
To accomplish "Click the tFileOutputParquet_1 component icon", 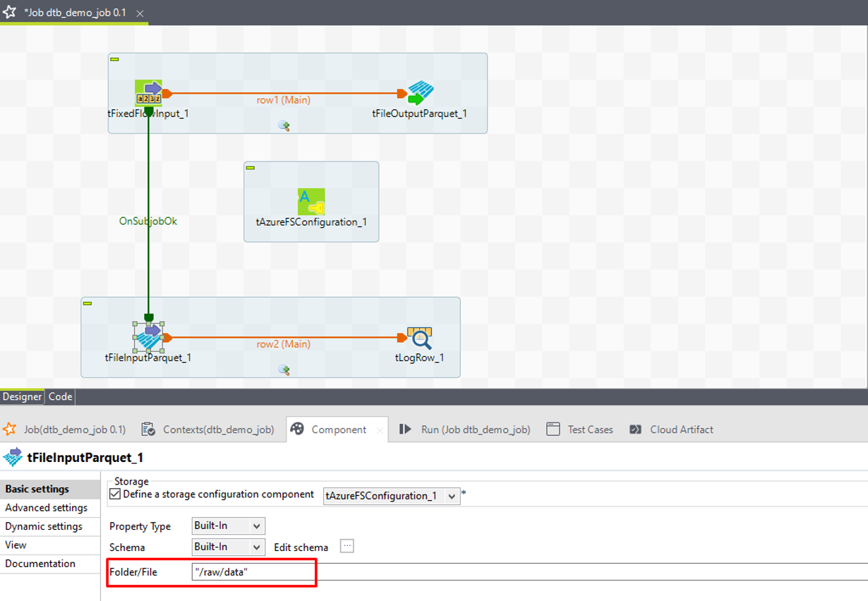I will pos(421,92).
